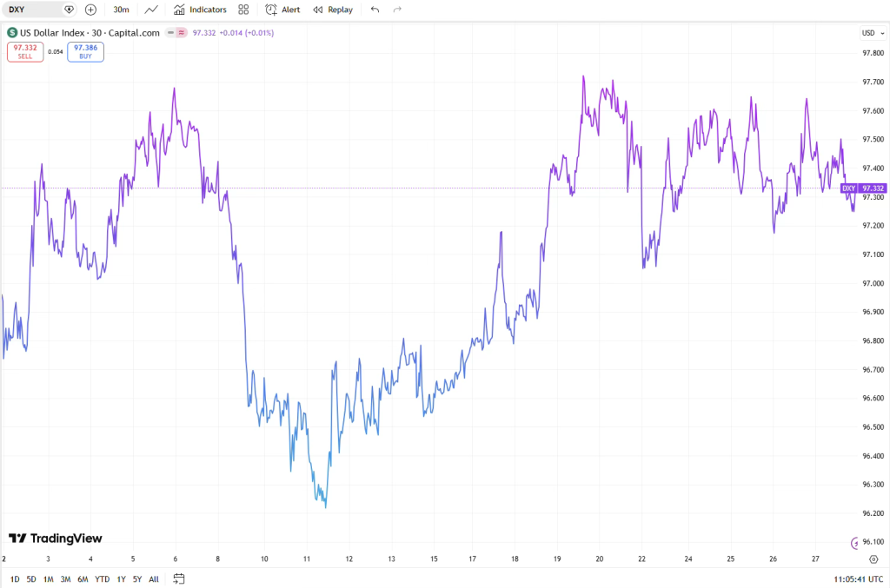Select the All time range
The width and height of the screenshot is (890, 588).
[x=154, y=579]
